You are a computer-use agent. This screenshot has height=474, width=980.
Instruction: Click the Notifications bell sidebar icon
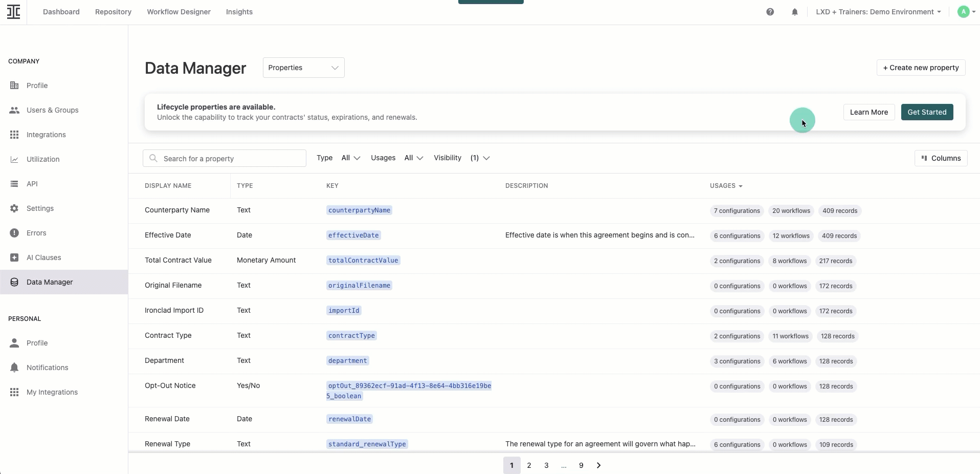(14, 368)
